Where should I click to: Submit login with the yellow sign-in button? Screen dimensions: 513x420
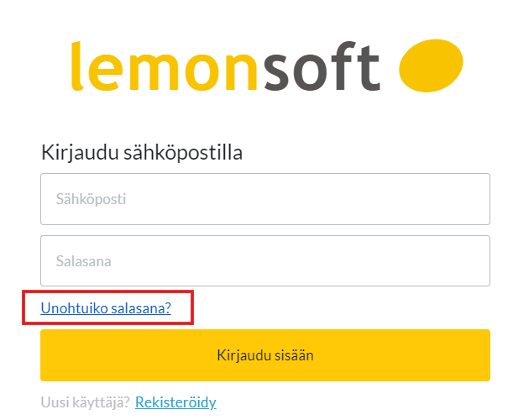(264, 355)
